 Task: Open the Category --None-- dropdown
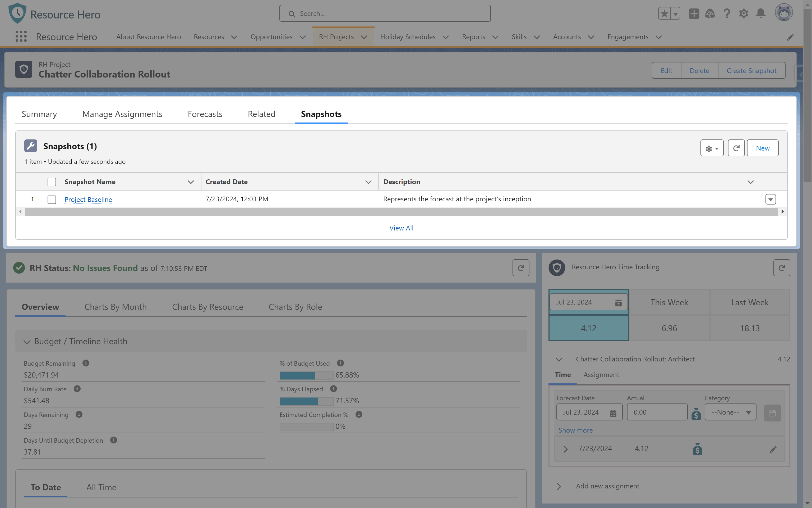click(x=731, y=412)
